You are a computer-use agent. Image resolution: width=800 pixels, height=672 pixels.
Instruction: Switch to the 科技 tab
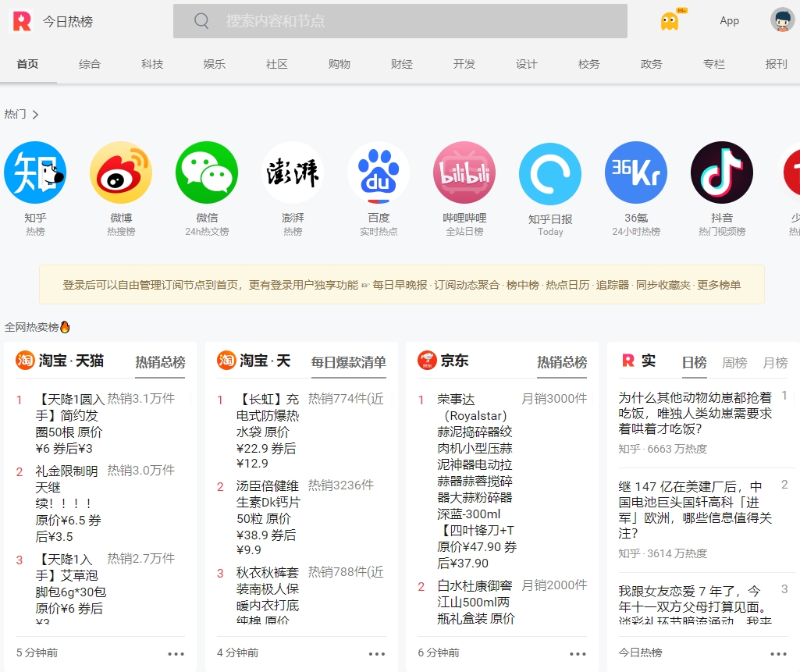pos(152,64)
